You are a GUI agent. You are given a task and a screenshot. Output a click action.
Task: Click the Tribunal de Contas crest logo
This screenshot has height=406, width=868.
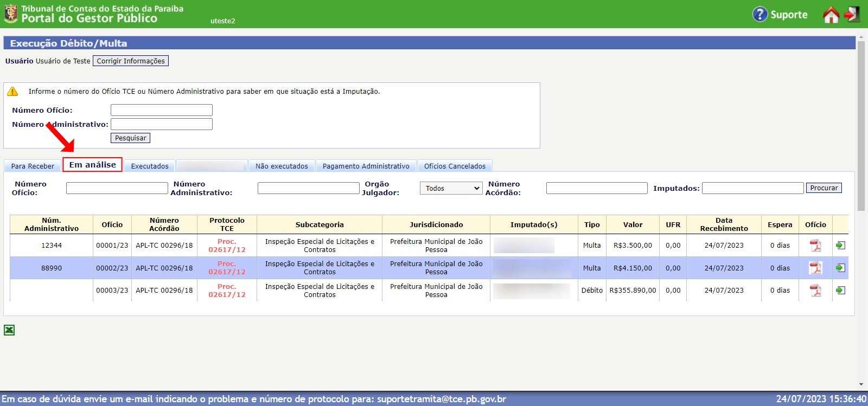pos(10,14)
